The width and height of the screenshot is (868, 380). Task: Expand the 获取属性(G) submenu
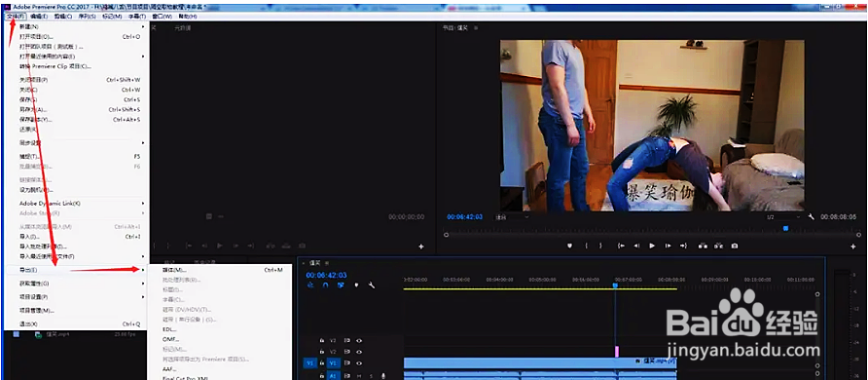pos(76,284)
